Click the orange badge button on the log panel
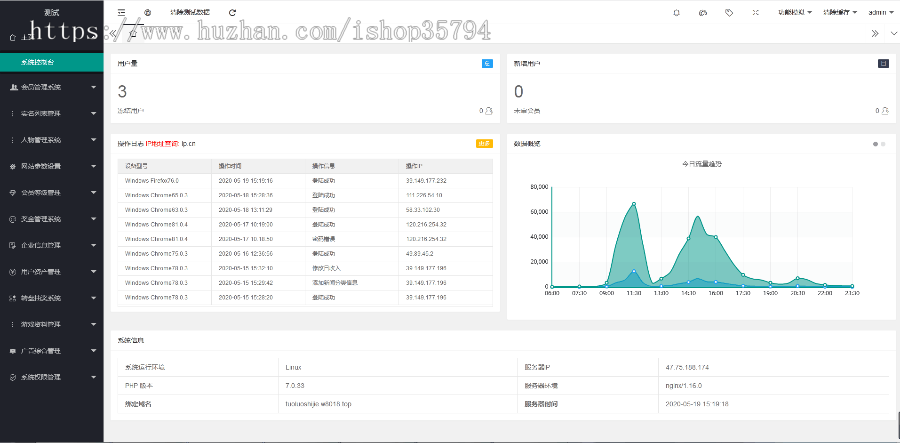 pyautogui.click(x=483, y=144)
